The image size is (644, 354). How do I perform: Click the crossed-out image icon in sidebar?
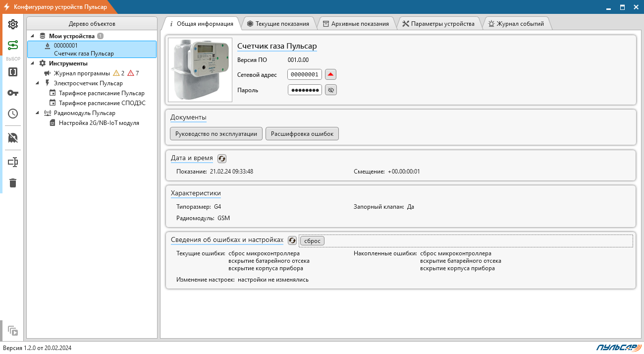13,138
